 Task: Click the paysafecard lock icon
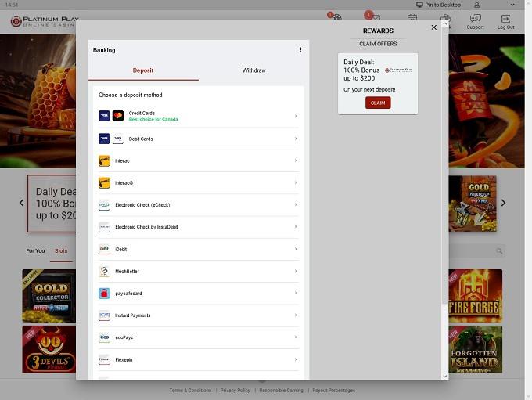click(x=104, y=293)
